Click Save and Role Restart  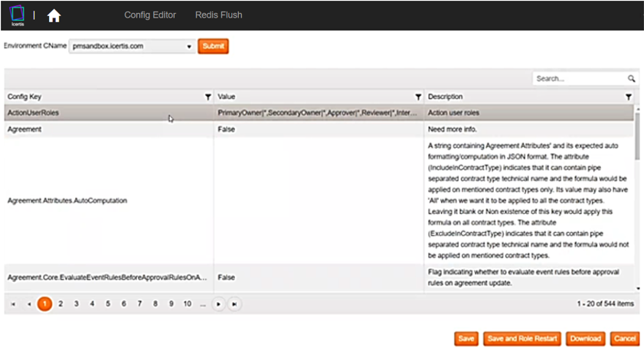521,339
